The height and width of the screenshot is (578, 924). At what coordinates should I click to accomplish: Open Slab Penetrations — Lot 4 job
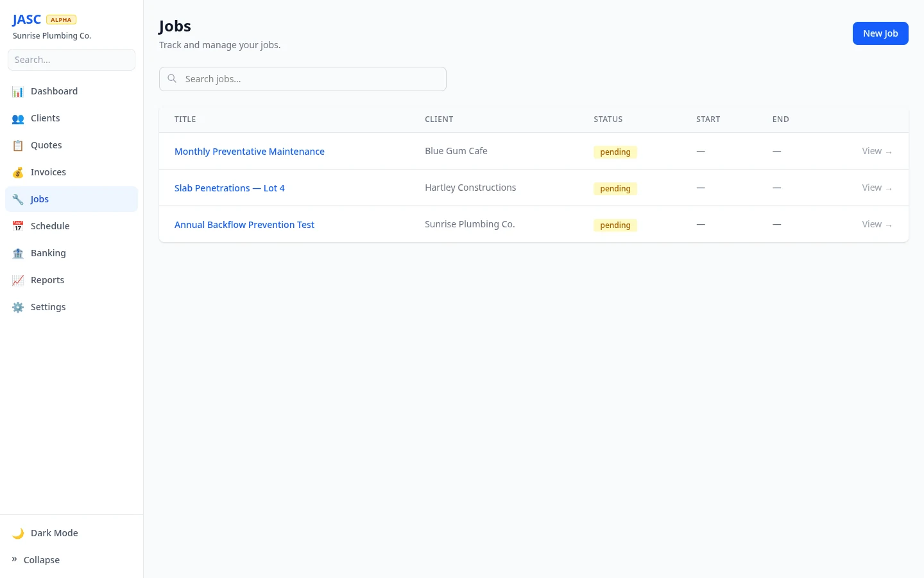click(230, 188)
